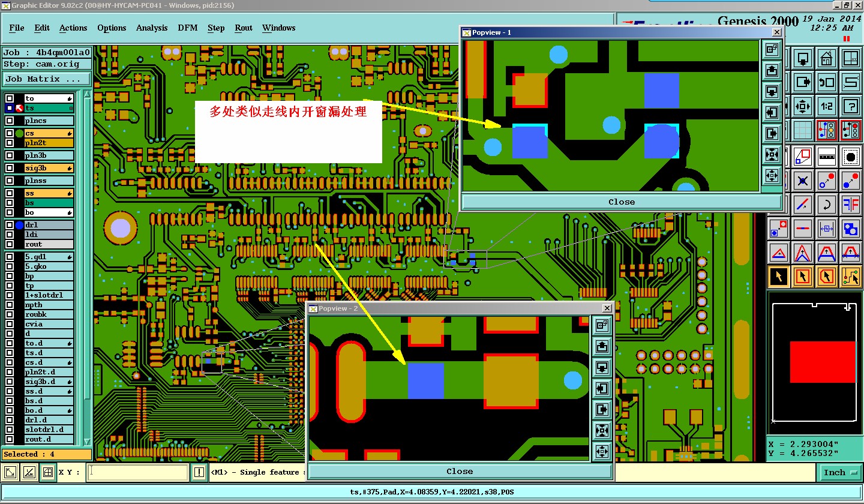Image resolution: width=864 pixels, height=504 pixels.
Task: Click blue color circle of drl layer
Action: (x=19, y=225)
